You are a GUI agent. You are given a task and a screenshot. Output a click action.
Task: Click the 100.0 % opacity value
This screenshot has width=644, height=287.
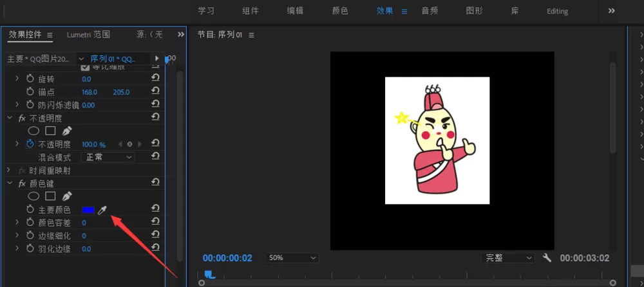pyautogui.click(x=93, y=145)
